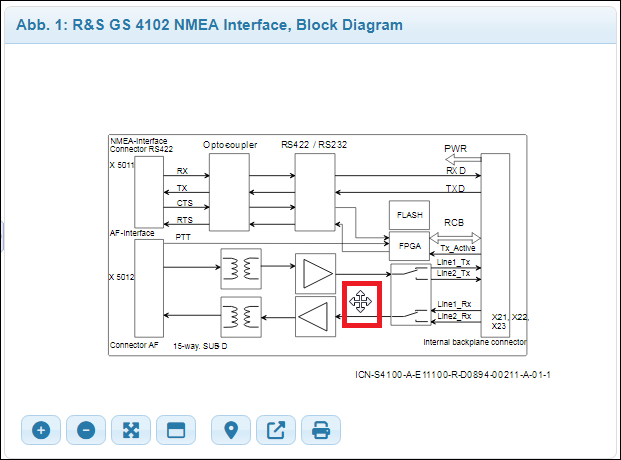The height and width of the screenshot is (460, 621).
Task: Click the PTT signal label
Action: coord(183,237)
